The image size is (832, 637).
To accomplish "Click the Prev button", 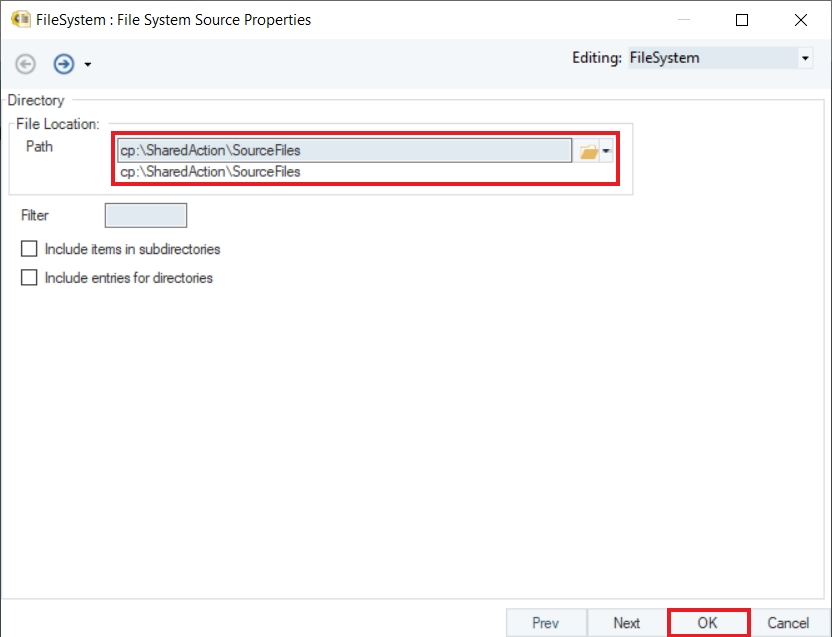I will (546, 623).
